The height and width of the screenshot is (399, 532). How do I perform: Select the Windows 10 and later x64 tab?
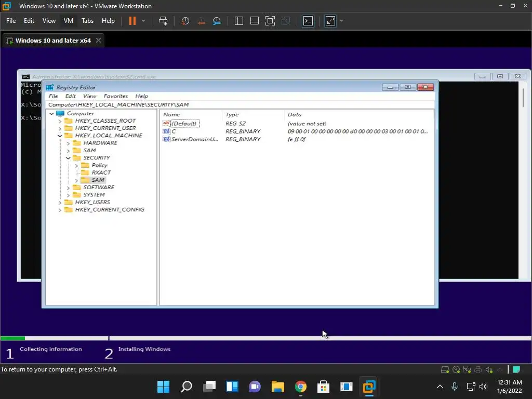point(54,41)
